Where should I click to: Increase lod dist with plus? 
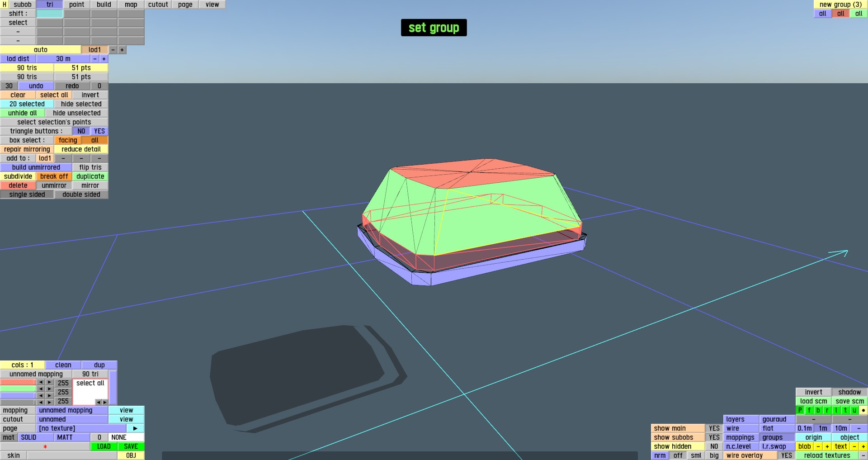(104, 59)
